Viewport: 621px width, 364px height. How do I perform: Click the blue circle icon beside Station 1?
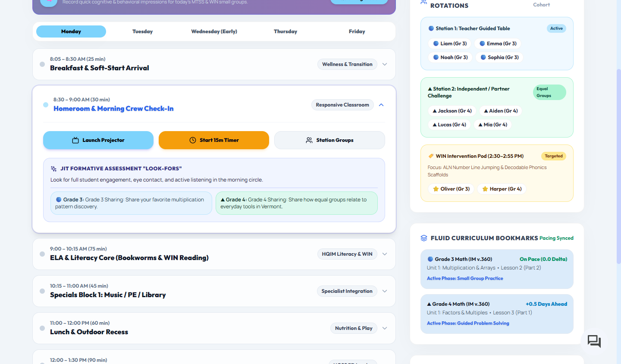[x=431, y=28]
